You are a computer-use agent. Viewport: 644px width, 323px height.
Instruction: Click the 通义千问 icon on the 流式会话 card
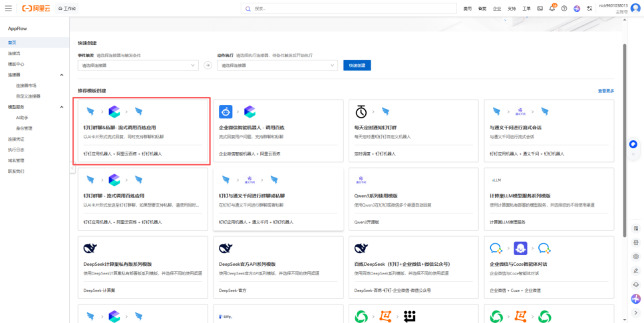520,111
